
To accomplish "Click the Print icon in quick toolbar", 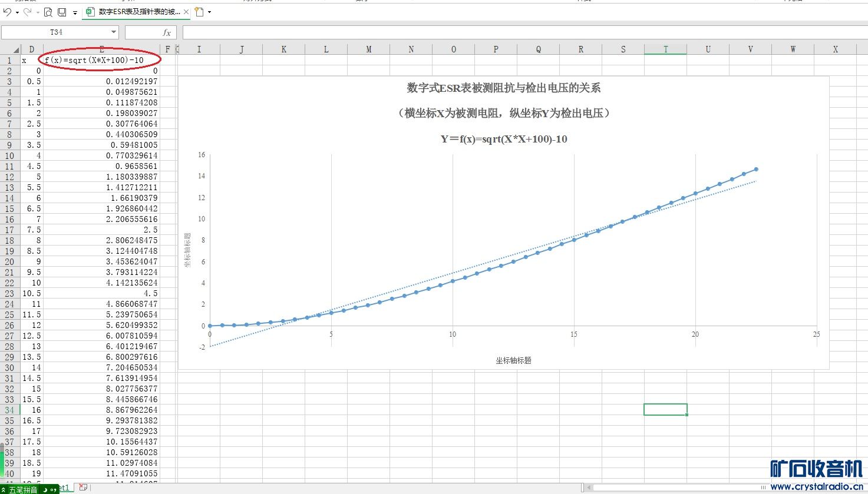I will click(61, 12).
